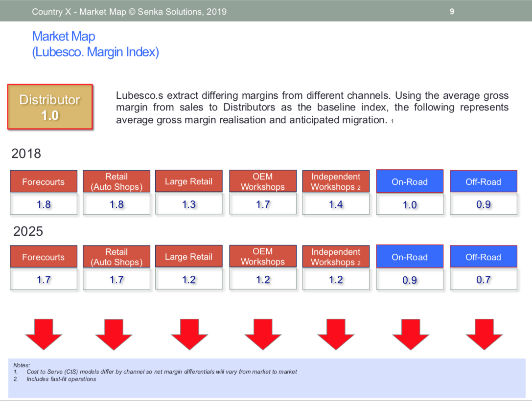This screenshot has height=401, width=532.
Task: Click the 0.7 value under 2025 Off-Road
Action: [484, 280]
